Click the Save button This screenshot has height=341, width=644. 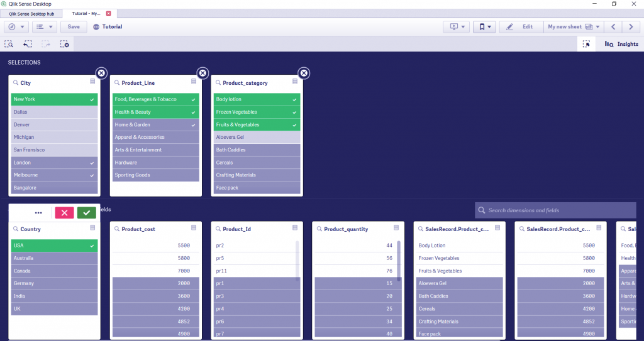click(x=74, y=26)
